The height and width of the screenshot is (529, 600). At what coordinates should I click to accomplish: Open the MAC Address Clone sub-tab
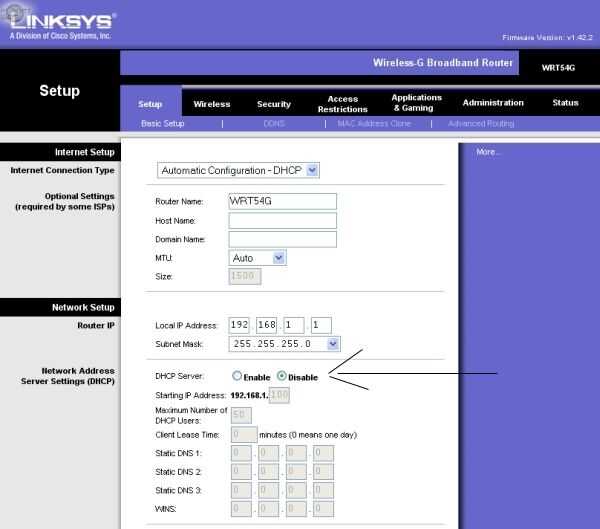(374, 124)
